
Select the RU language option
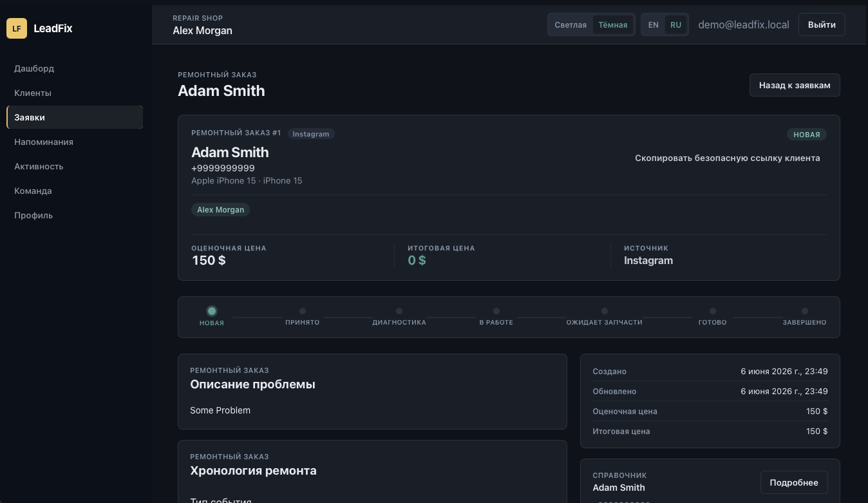pyautogui.click(x=675, y=25)
